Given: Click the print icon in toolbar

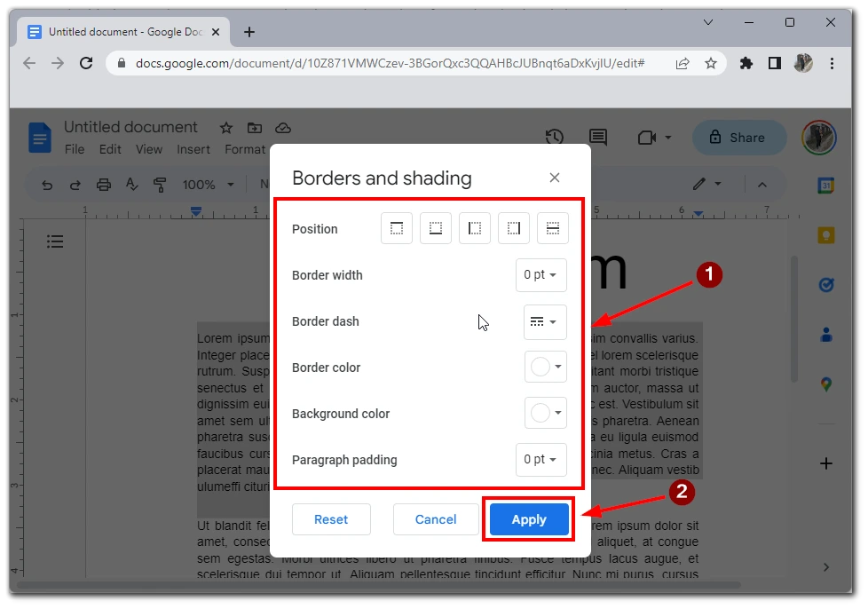Looking at the screenshot, I should tap(104, 185).
